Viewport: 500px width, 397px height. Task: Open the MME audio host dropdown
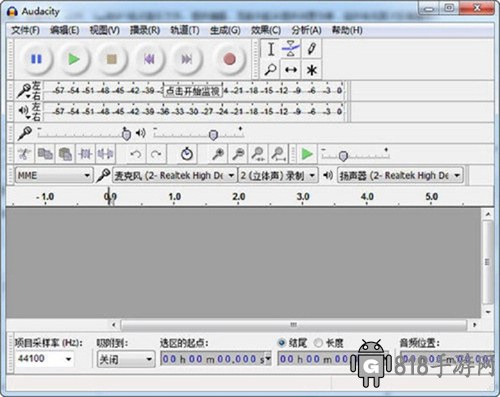pyautogui.click(x=53, y=175)
